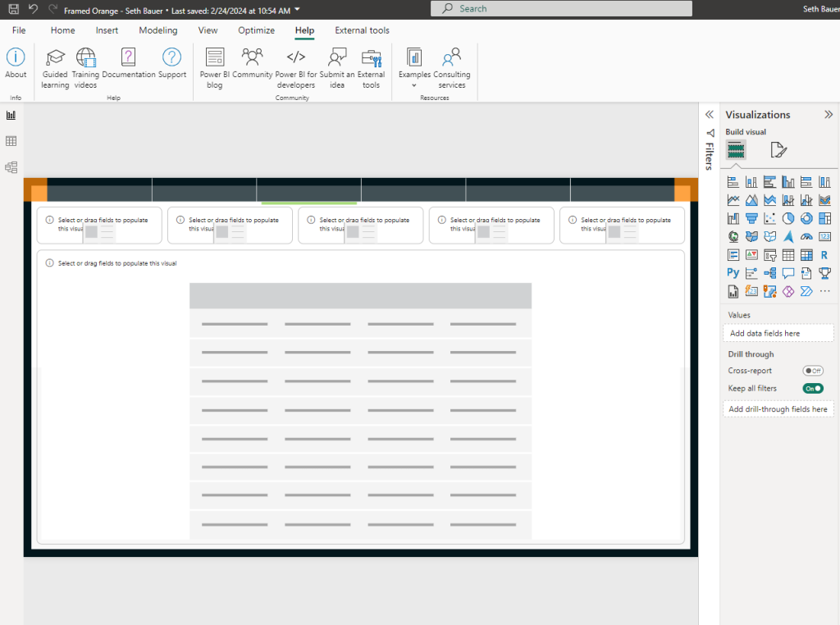Open Guided learning
The image size is (840, 625).
point(55,69)
